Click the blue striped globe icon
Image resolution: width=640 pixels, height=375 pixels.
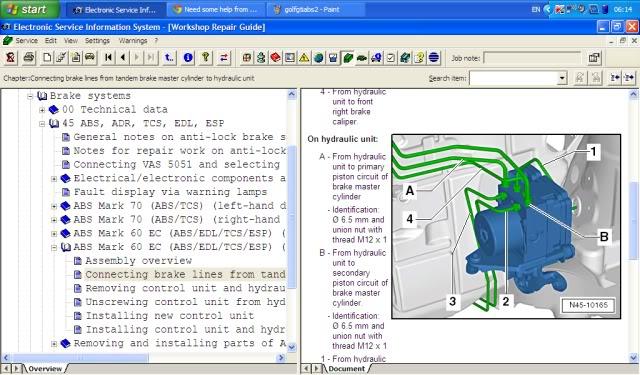(x=434, y=58)
